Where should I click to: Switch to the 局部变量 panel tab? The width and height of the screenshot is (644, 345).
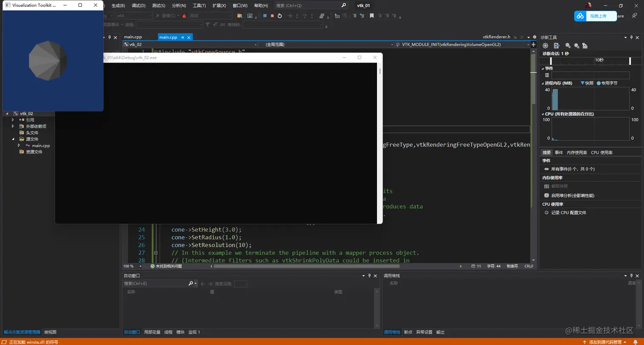point(152,332)
